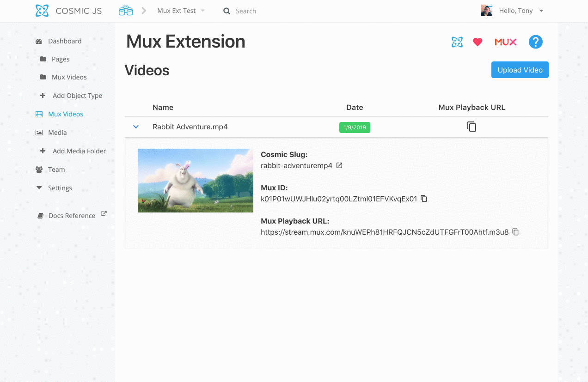Screen dimensions: 588x382
Task: Click the Upload Video button
Action: 520,70
